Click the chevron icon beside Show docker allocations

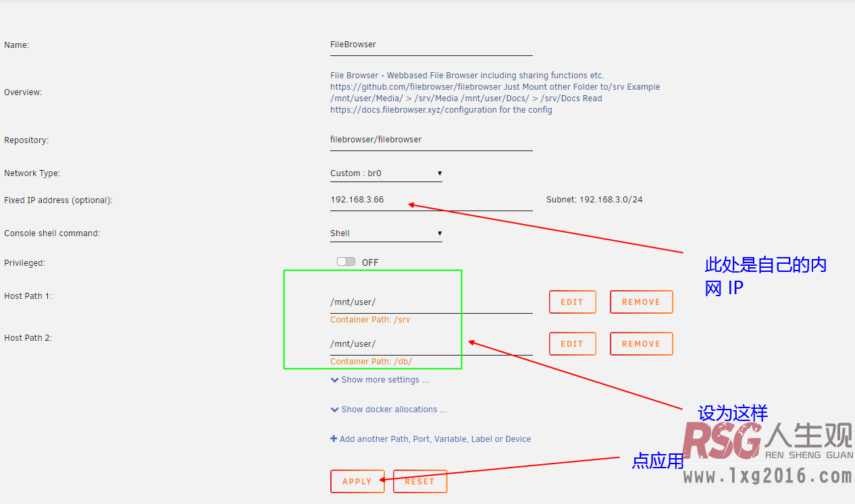pos(334,410)
